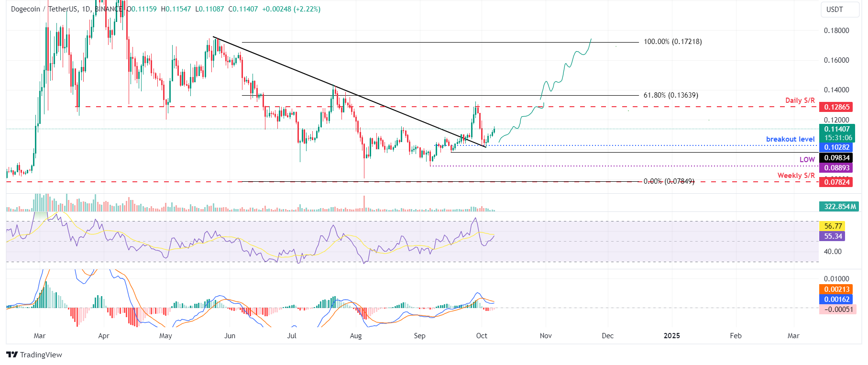
Task: Click the Mar label following Feb
Action: point(794,336)
